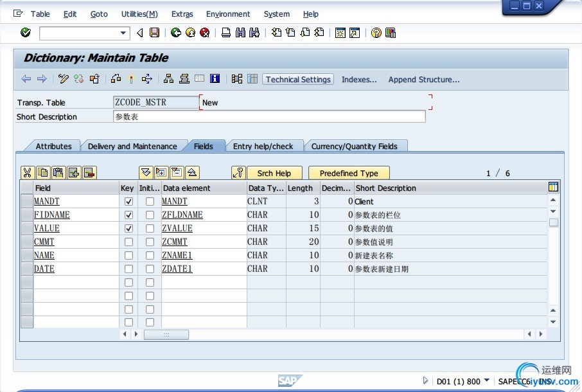Switch to the Attributes tab

click(53, 147)
